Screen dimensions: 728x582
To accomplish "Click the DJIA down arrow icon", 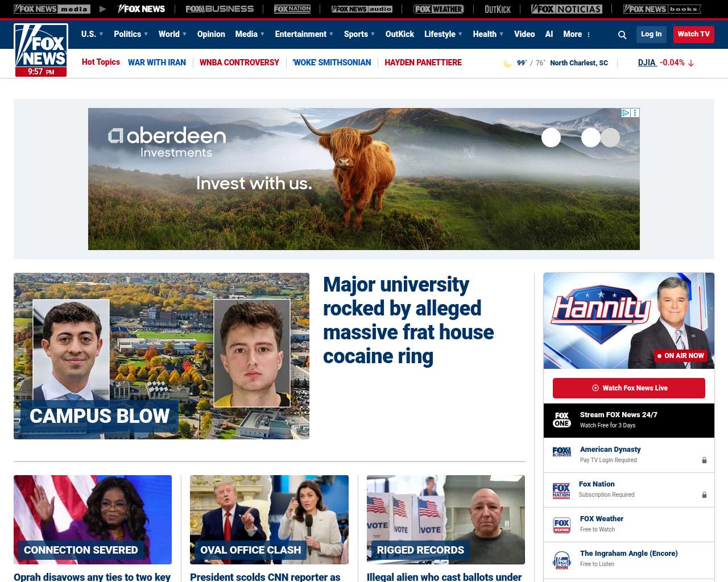I will (x=691, y=63).
